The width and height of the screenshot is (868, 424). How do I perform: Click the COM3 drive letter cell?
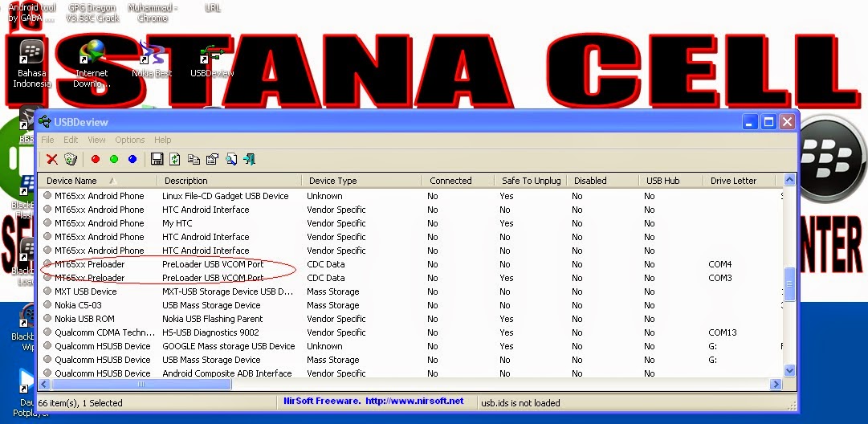[719, 278]
